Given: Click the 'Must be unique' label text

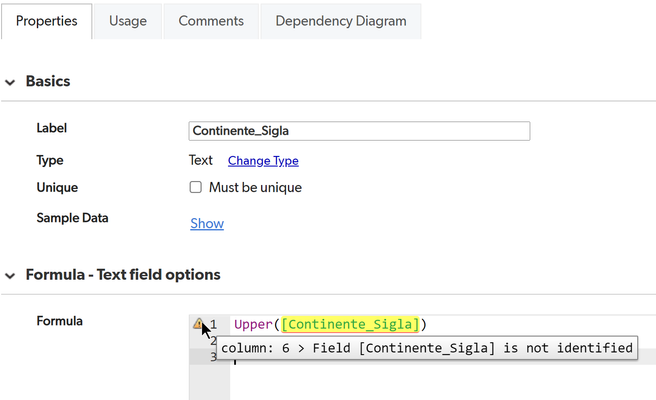Looking at the screenshot, I should [255, 187].
